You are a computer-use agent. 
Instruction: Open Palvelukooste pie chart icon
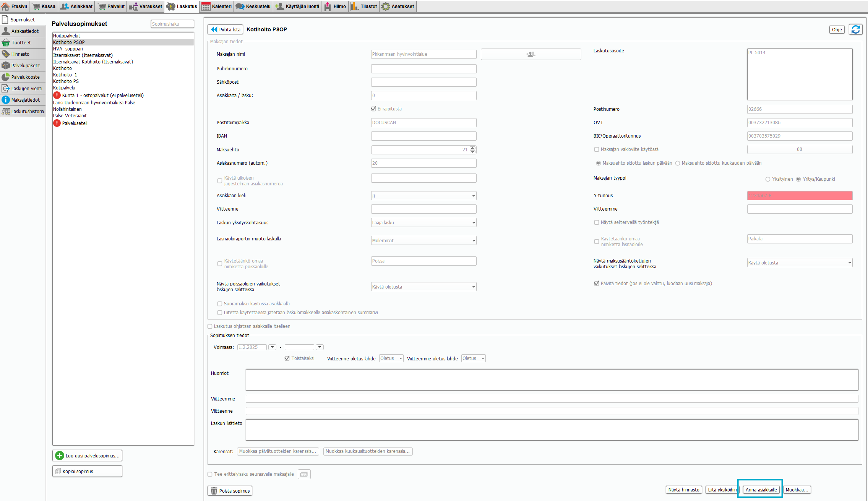click(6, 77)
